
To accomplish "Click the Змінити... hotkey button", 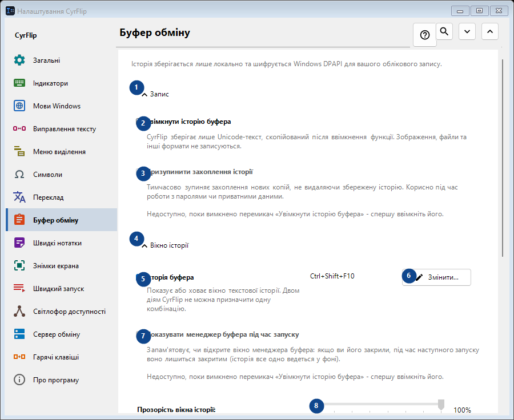I will (437, 277).
